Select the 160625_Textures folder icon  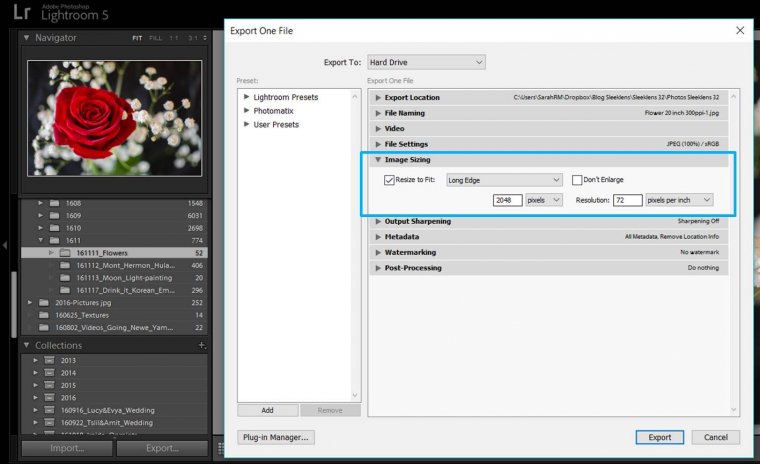(44, 315)
